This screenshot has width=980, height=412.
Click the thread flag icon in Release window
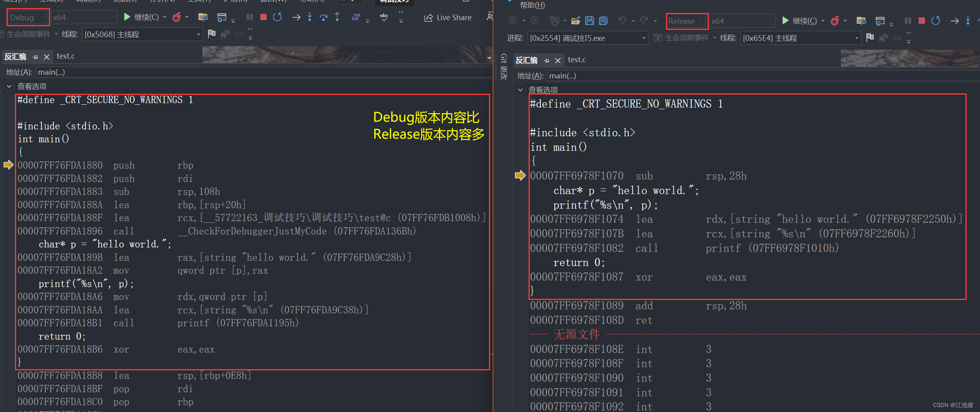coord(870,38)
